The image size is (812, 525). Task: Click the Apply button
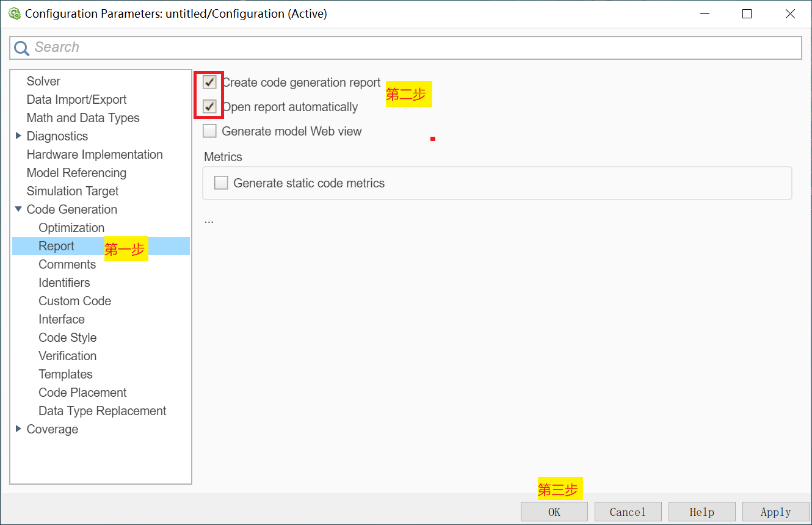pos(776,512)
